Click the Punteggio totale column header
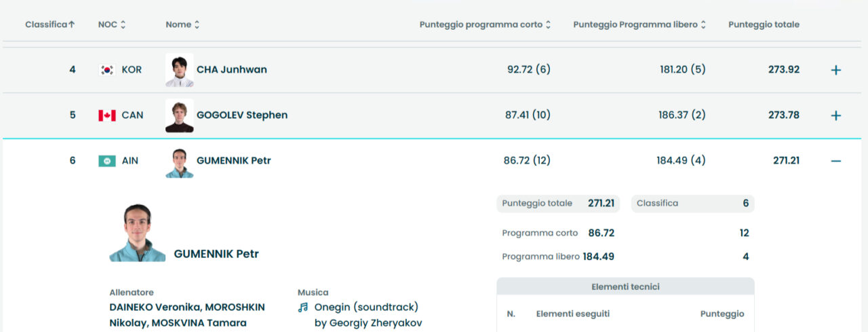Screen dimensions: 868x332 (764, 24)
